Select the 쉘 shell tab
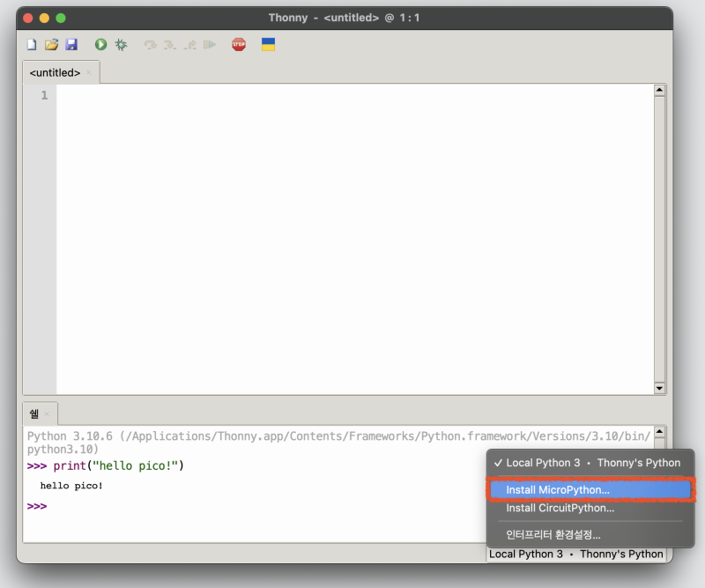705x588 pixels. tap(34, 413)
